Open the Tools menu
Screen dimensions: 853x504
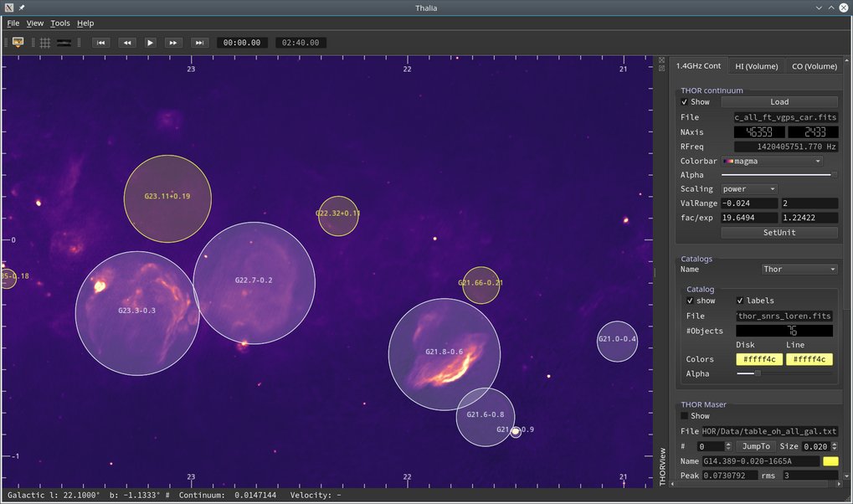pos(60,23)
